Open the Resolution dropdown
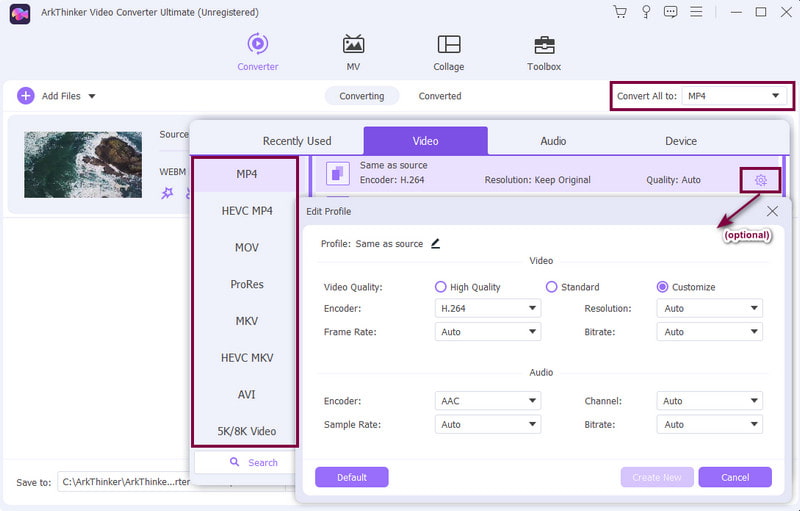 point(710,308)
